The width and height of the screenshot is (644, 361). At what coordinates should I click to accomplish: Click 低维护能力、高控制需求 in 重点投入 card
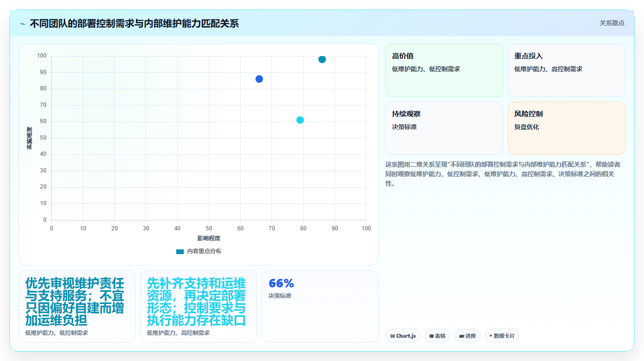coord(548,69)
